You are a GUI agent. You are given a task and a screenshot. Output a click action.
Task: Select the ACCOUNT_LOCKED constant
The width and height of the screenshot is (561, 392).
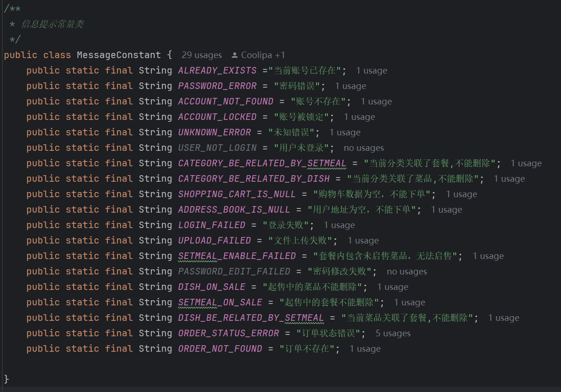tap(217, 117)
